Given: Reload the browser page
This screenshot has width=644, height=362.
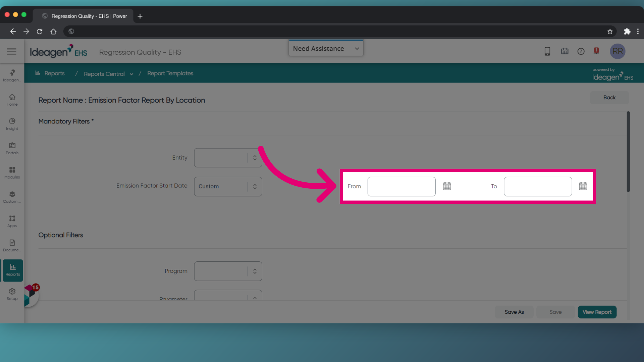Looking at the screenshot, I should pyautogui.click(x=40, y=32).
